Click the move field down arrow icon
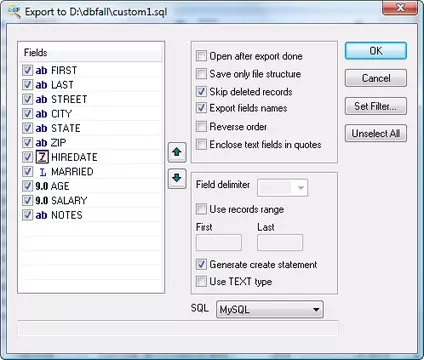 click(177, 178)
